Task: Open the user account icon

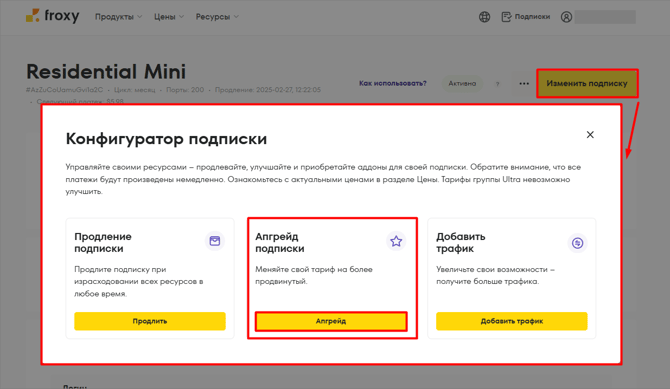Action: coord(566,17)
